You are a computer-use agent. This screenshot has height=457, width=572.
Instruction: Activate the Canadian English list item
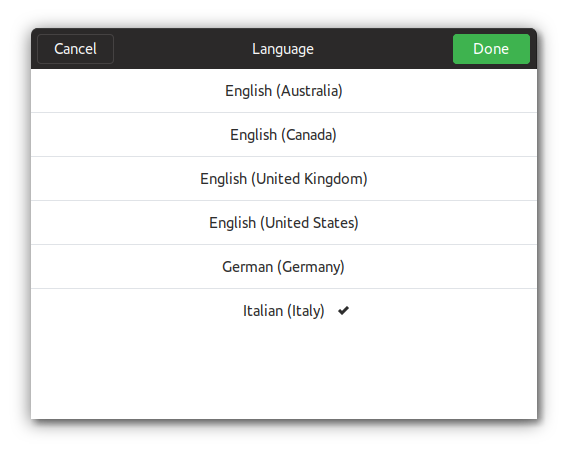(x=284, y=135)
